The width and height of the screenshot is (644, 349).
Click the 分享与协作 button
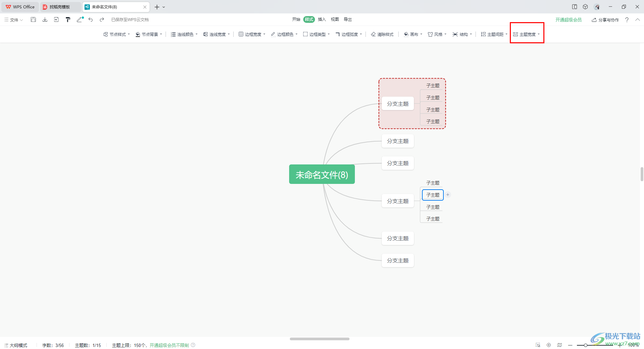pos(605,20)
